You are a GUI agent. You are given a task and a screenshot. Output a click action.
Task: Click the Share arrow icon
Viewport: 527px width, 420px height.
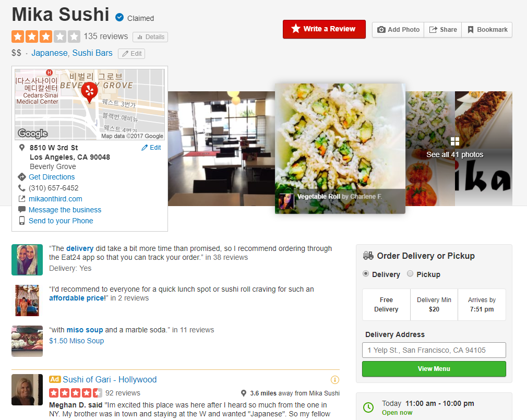point(433,30)
